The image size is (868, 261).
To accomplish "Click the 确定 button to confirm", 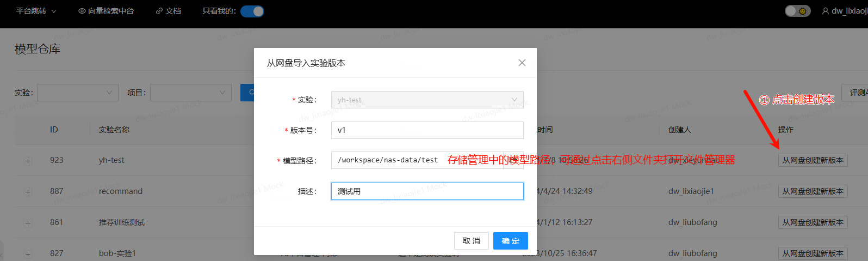I will 510,241.
